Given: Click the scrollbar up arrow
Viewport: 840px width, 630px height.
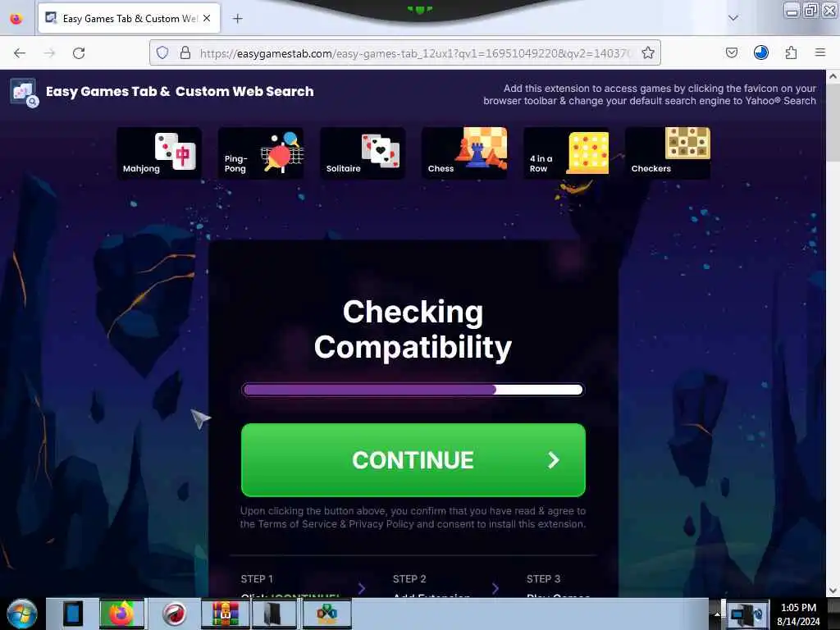Looking at the screenshot, I should point(833,76).
